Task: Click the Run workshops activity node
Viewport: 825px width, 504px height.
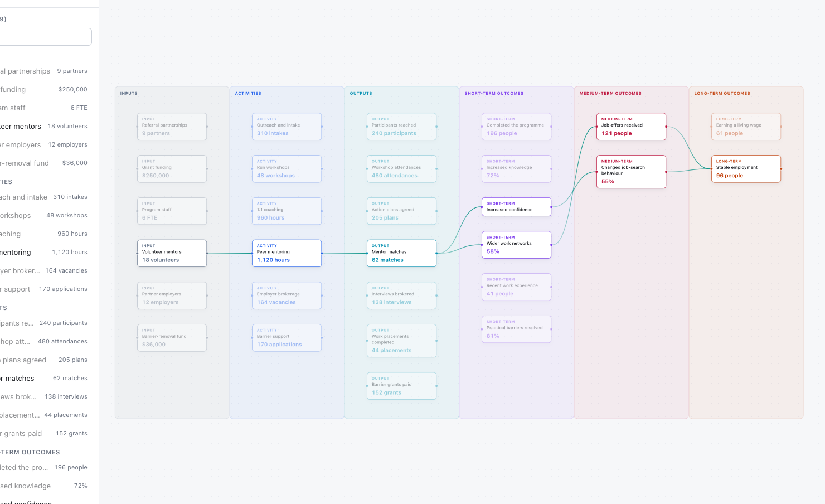Action: [x=287, y=169]
